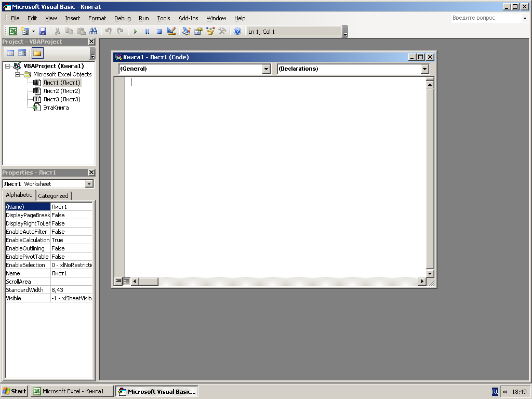Open the (General) object dropdown
532x399 pixels.
click(x=267, y=69)
